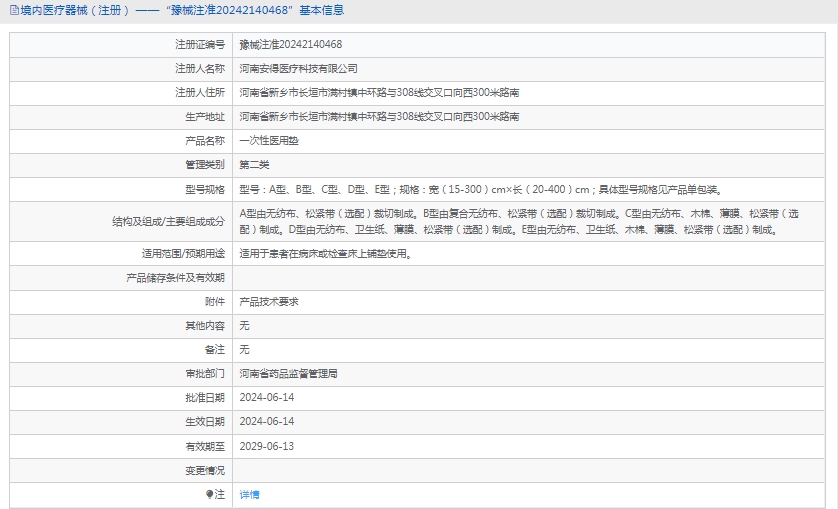Click the 注册人住所 address value
Image resolution: width=838 pixels, height=509 pixels.
coord(378,93)
